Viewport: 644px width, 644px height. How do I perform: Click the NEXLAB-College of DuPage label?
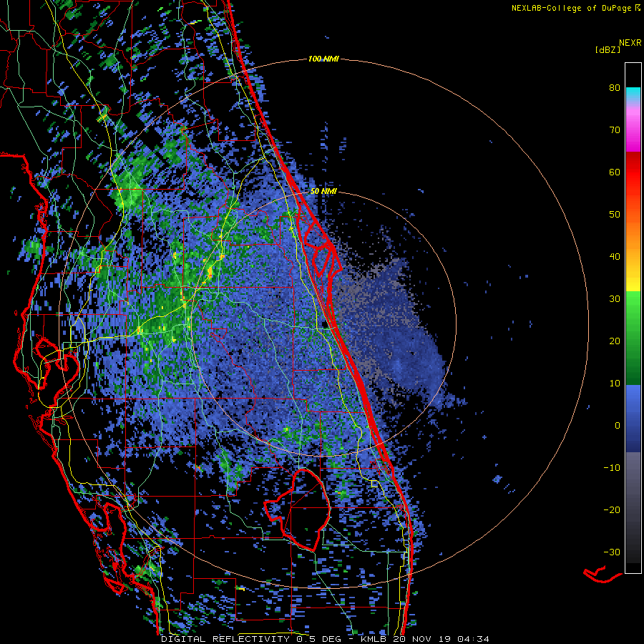point(571,8)
